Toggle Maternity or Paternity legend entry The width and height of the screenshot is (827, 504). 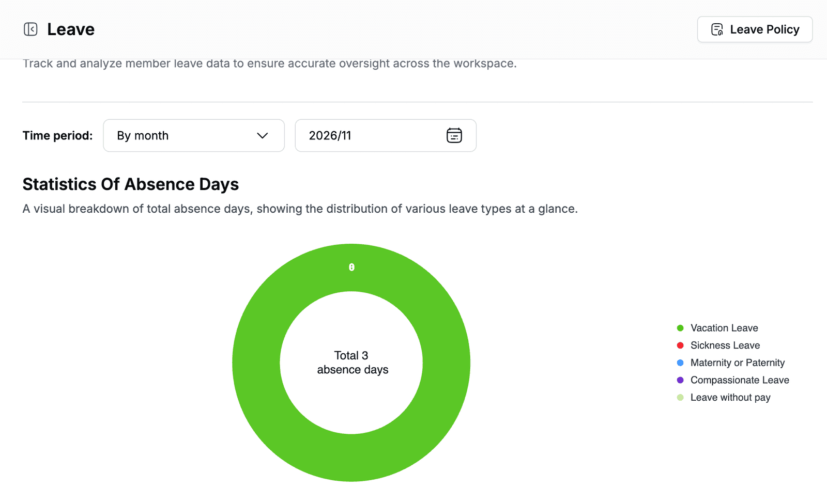[x=731, y=363]
